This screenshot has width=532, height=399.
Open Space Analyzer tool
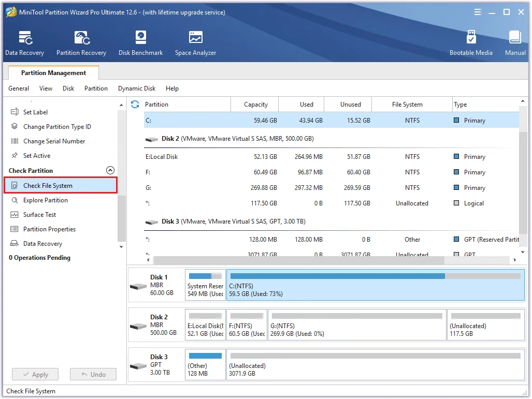[195, 43]
